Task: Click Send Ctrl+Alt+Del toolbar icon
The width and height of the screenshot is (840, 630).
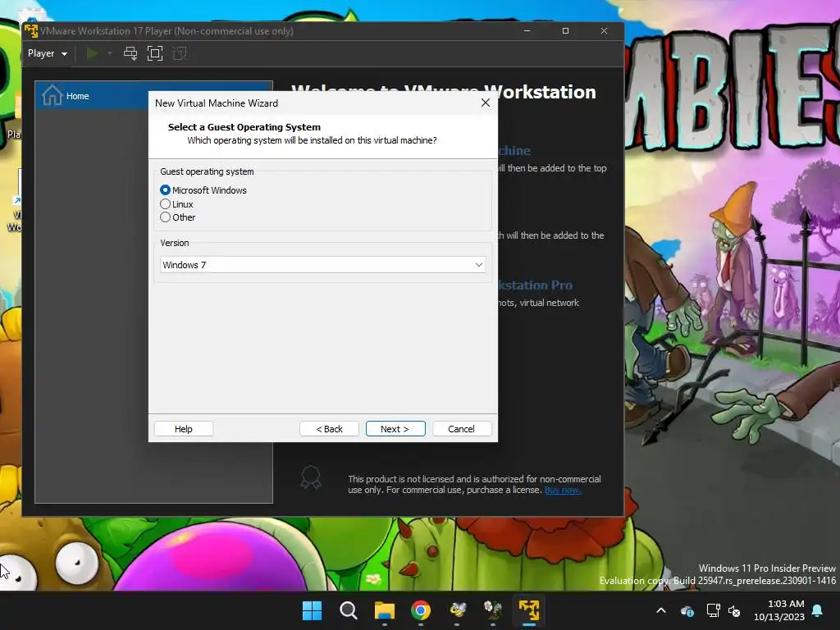Action: click(x=130, y=53)
